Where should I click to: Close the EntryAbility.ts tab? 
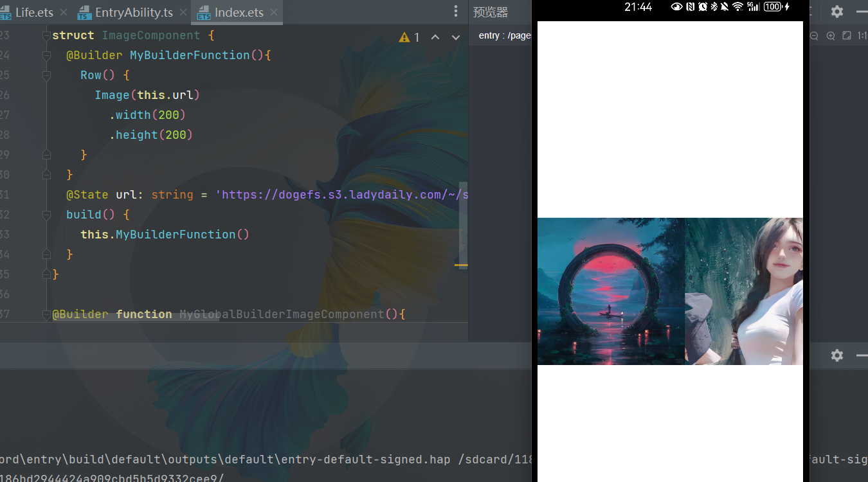183,12
